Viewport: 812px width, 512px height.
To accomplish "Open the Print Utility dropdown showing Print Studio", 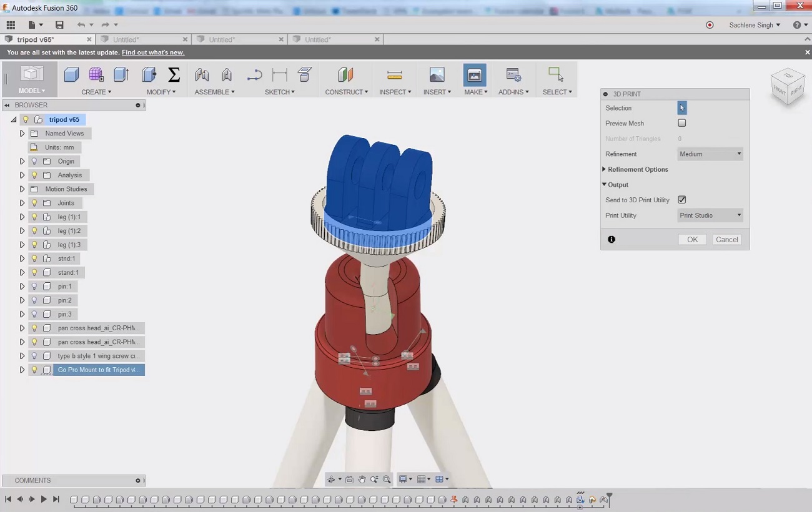I will (710, 215).
